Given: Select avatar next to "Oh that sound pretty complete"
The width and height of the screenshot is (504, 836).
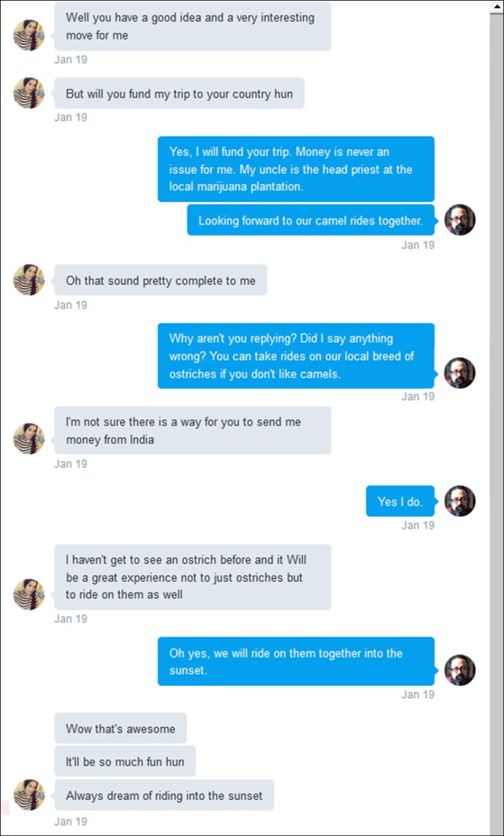Looking at the screenshot, I should point(29,280).
